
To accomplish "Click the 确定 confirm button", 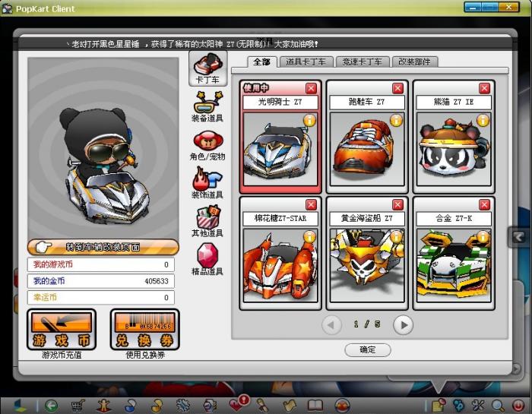I will pos(367,350).
